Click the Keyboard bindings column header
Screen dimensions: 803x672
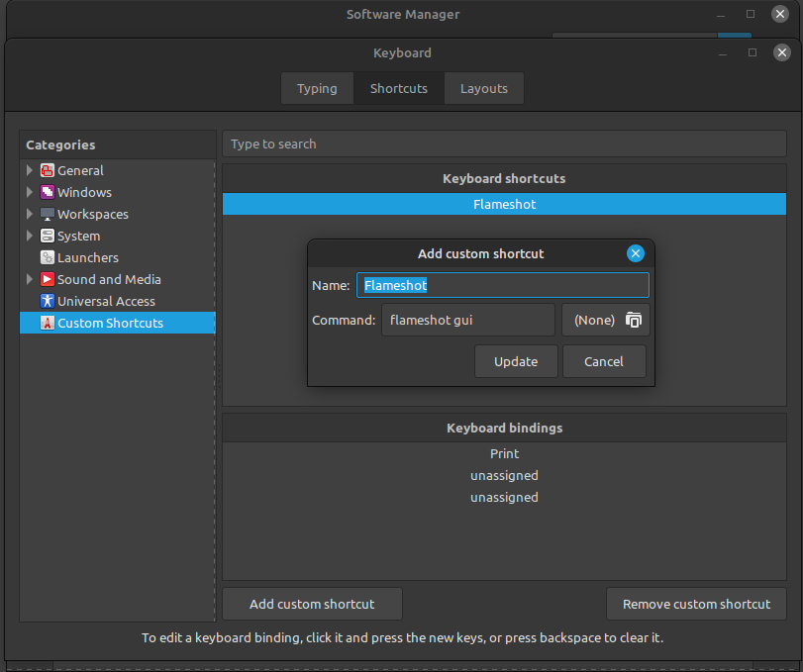point(504,428)
